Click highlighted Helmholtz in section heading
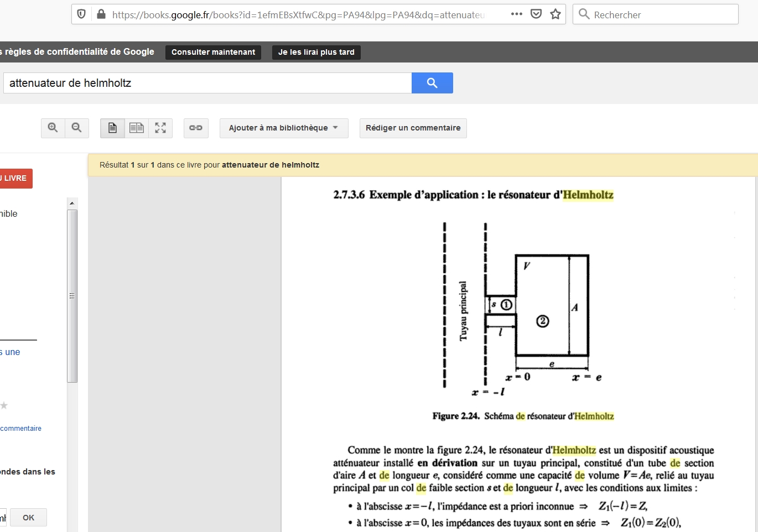Image resolution: width=758 pixels, height=532 pixels. [588, 195]
